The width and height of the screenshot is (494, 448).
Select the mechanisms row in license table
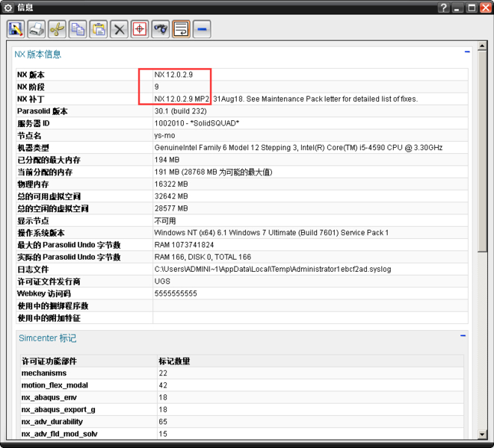(44, 373)
